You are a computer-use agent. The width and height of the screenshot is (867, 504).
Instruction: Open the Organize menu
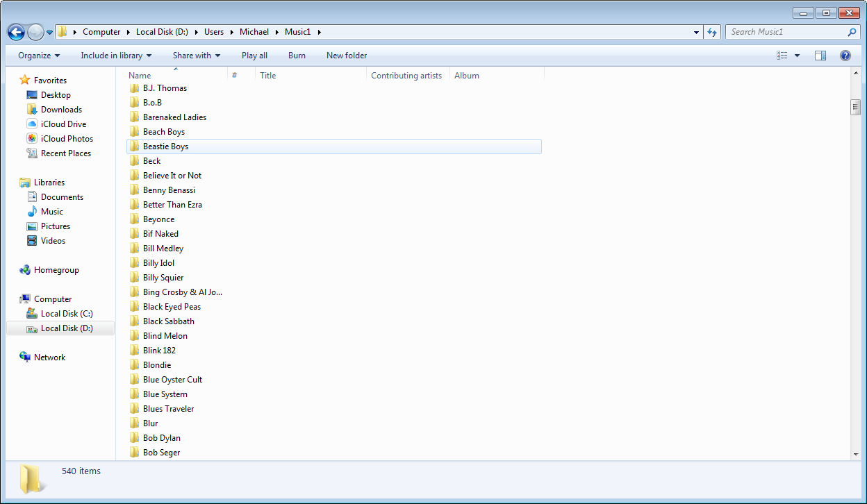(39, 56)
